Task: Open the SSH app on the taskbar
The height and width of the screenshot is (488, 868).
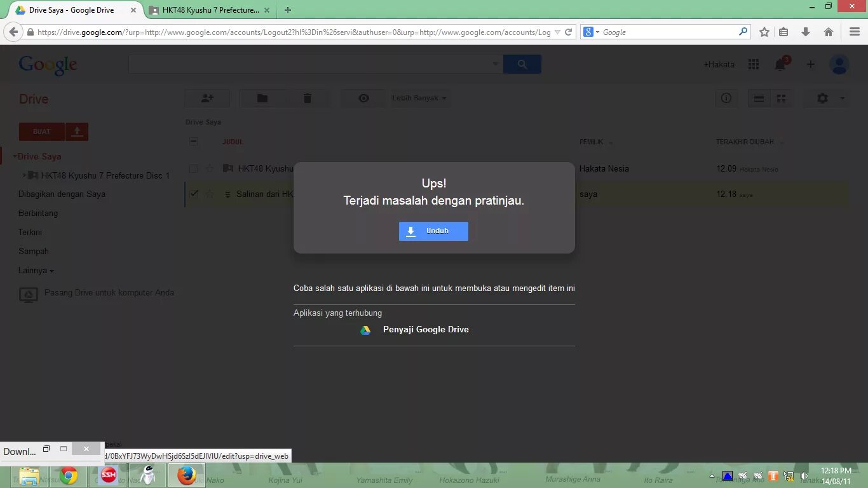Action: click(109, 475)
